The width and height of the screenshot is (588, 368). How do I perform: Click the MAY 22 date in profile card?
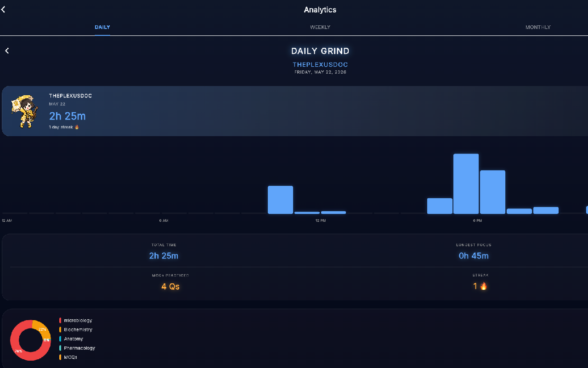tap(57, 104)
